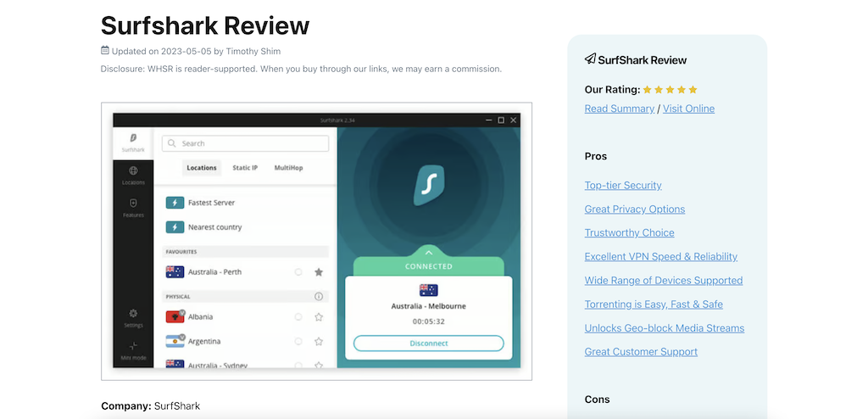Close the Surfshark app window
The image size is (868, 419).
click(514, 120)
